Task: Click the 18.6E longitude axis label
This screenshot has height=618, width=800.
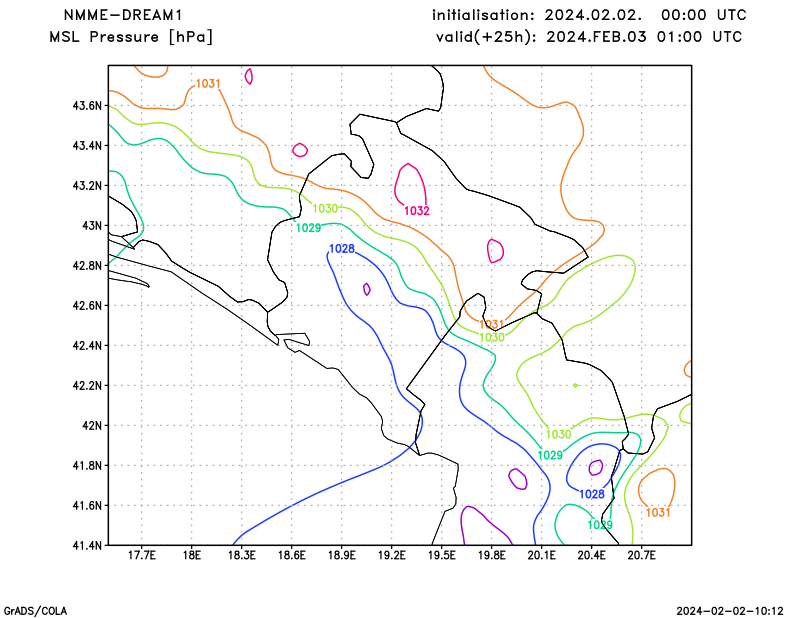Action: click(x=291, y=555)
